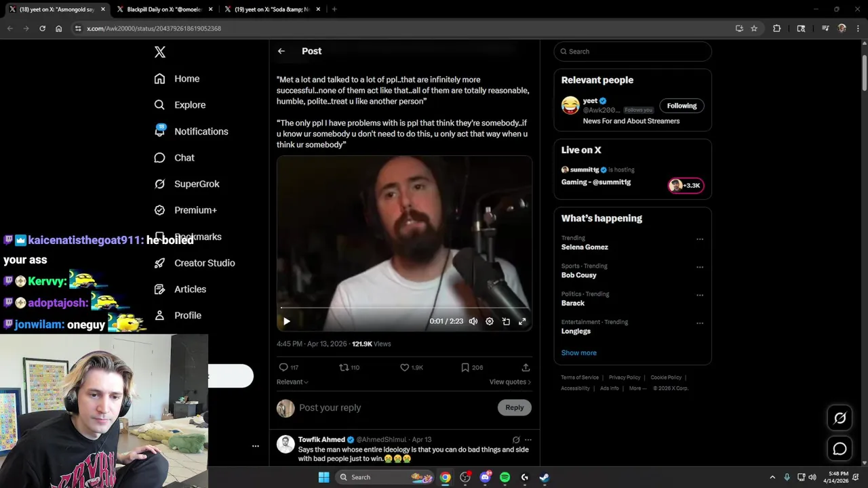Switch to the Blackpill Daily tab

click(x=165, y=9)
